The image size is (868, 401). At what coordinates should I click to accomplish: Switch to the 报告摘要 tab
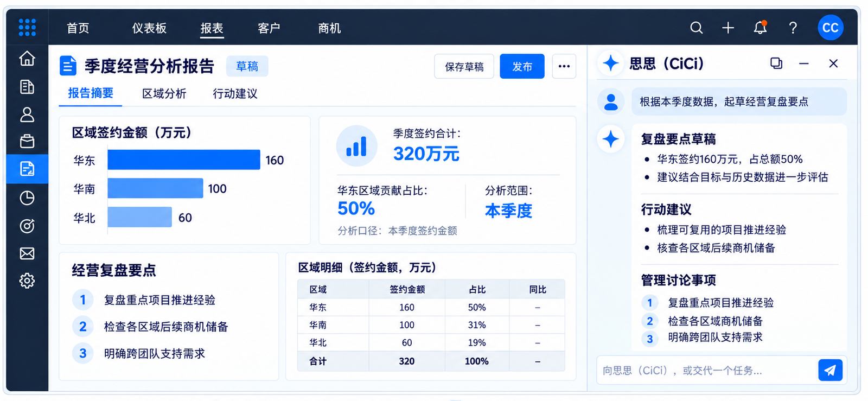[91, 93]
